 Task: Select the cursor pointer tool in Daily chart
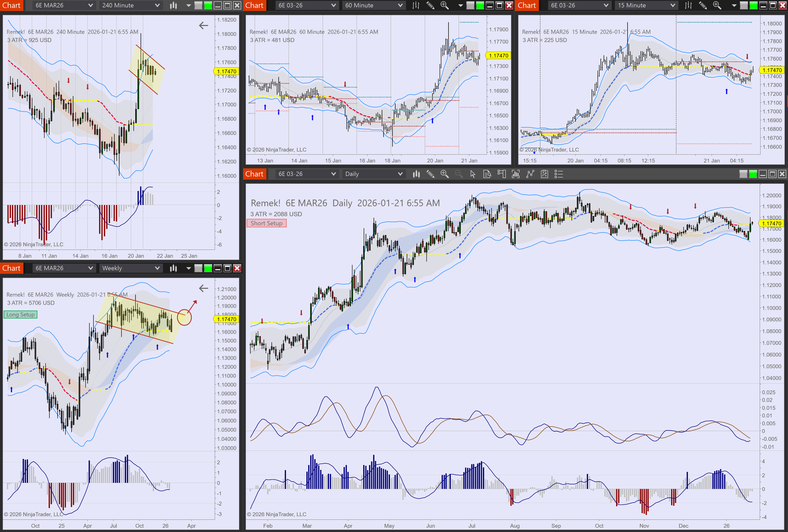pyautogui.click(x=473, y=174)
